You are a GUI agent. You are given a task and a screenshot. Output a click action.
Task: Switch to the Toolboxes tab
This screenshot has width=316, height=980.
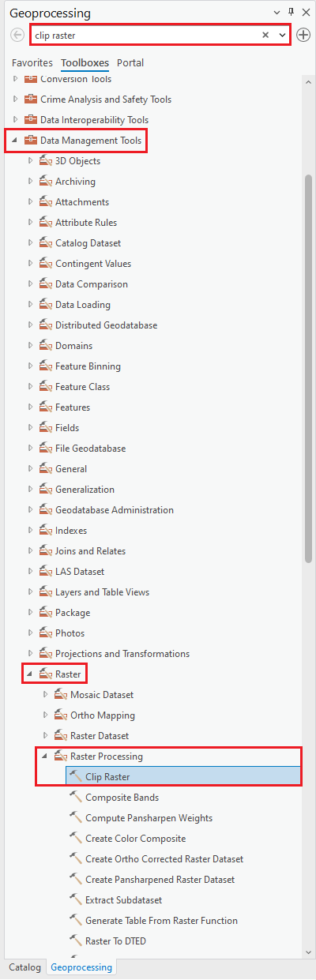click(x=85, y=62)
